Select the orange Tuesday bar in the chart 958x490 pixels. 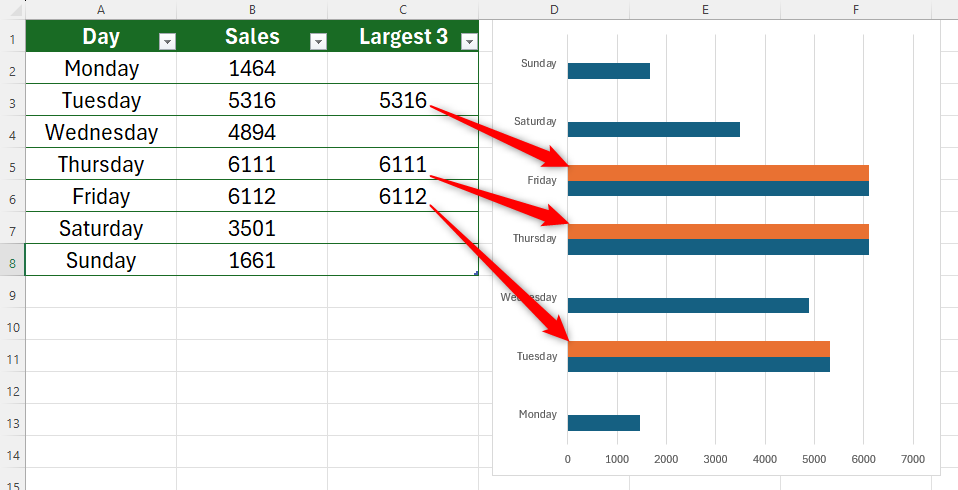[698, 349]
